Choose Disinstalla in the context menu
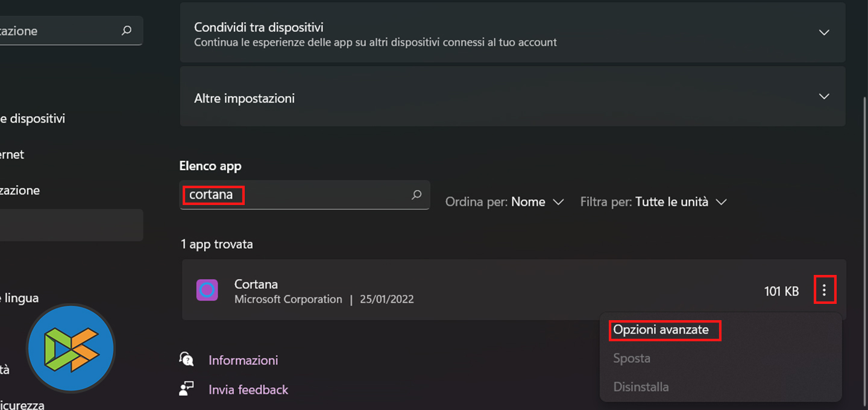868x410 pixels. [641, 386]
